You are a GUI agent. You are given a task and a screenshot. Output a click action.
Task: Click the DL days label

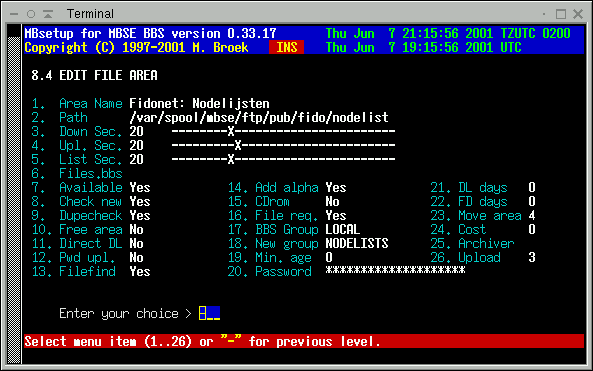[483, 187]
